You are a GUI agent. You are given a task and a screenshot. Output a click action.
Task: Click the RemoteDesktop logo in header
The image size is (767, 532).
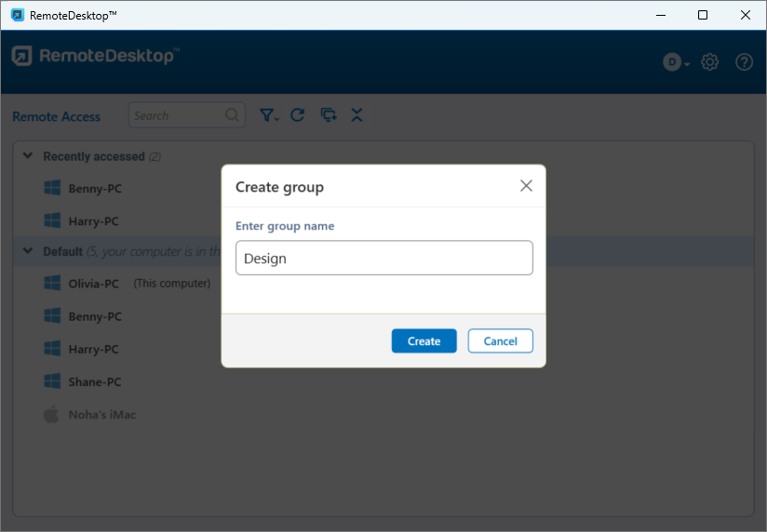(x=93, y=57)
